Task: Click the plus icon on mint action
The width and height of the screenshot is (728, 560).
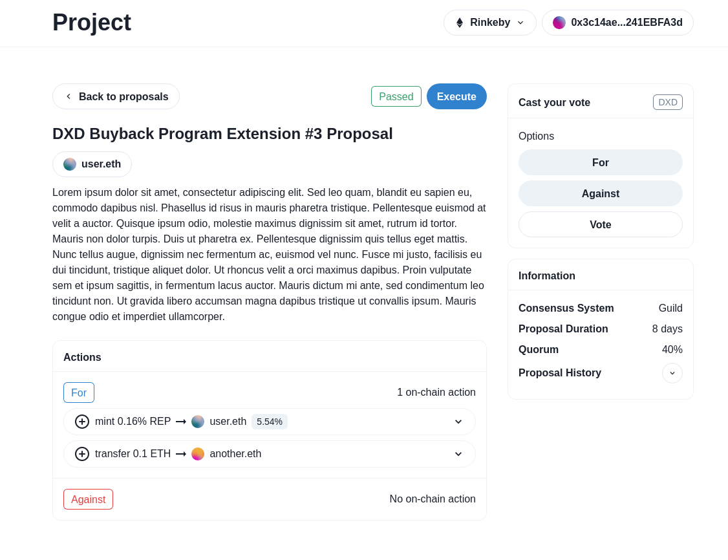Action: (x=82, y=422)
